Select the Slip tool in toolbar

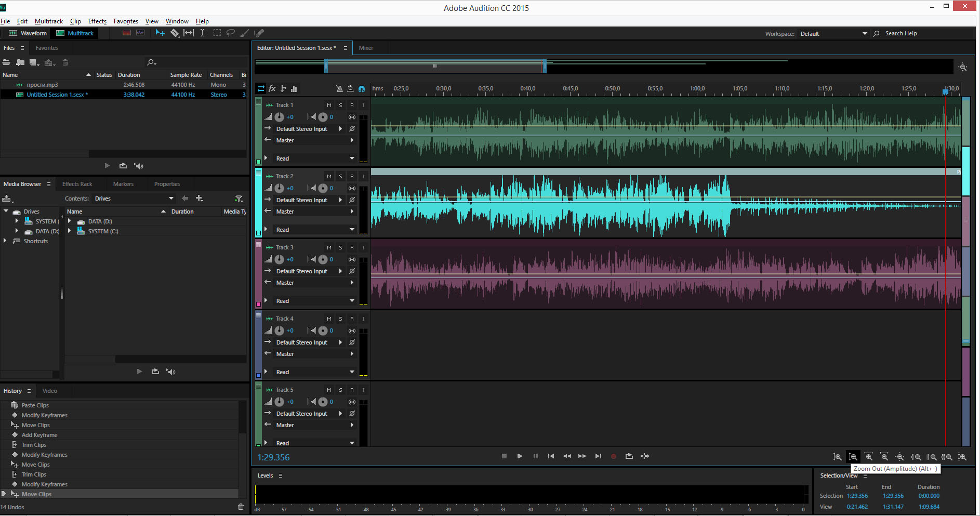189,33
